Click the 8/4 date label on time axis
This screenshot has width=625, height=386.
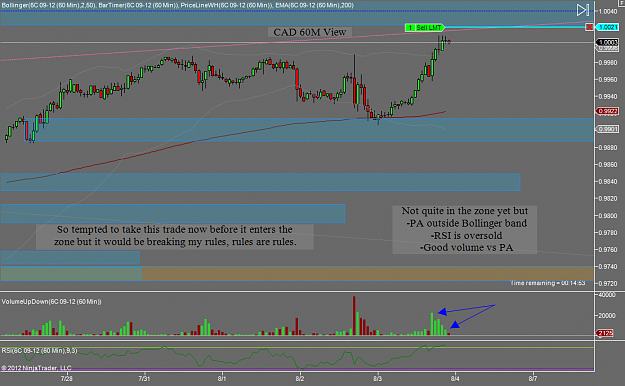[x=455, y=378]
